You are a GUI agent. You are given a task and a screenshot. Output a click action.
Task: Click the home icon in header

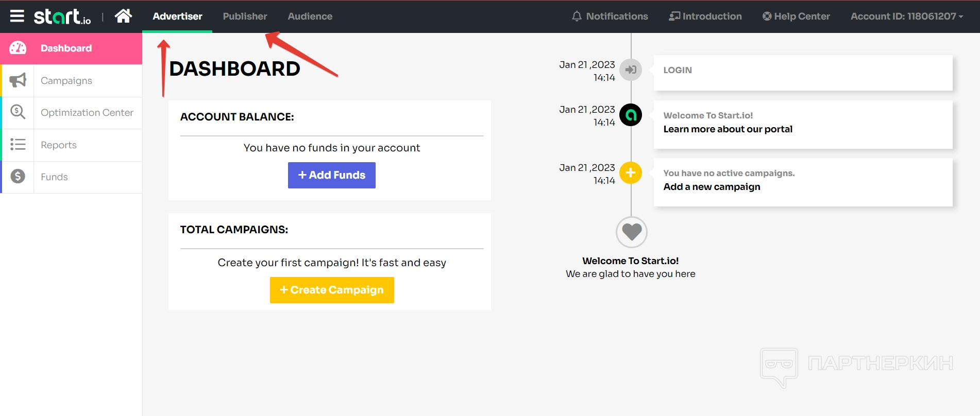tap(123, 16)
